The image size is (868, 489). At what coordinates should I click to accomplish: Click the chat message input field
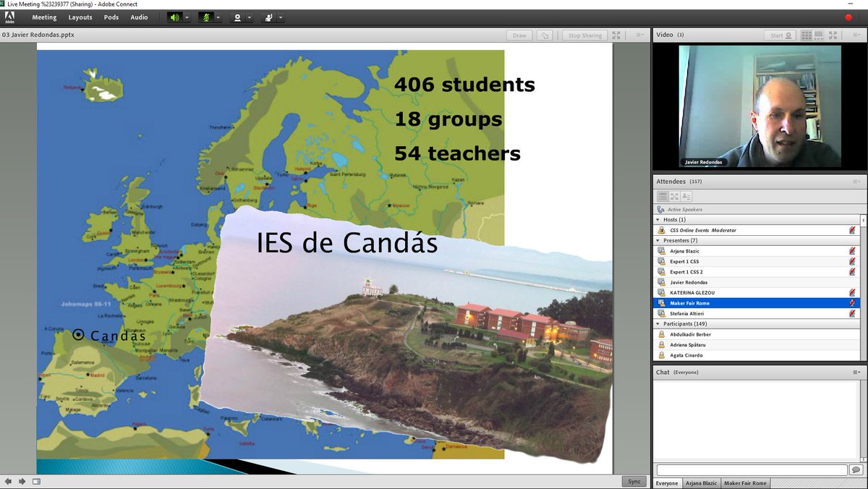(752, 469)
